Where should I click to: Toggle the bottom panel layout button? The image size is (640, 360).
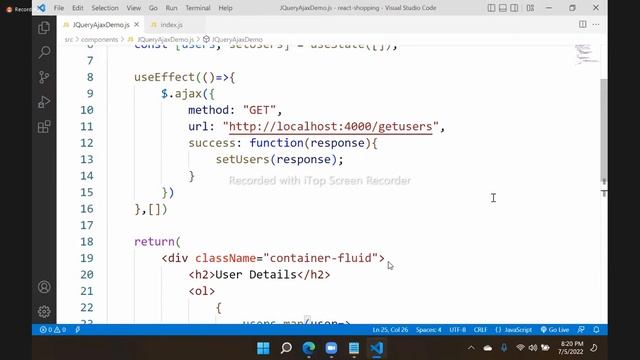503,8
